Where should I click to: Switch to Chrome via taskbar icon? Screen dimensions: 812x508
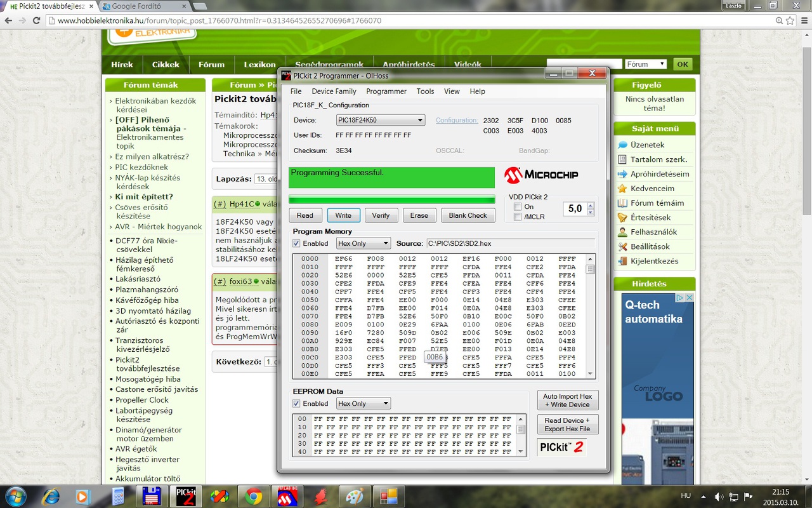254,496
